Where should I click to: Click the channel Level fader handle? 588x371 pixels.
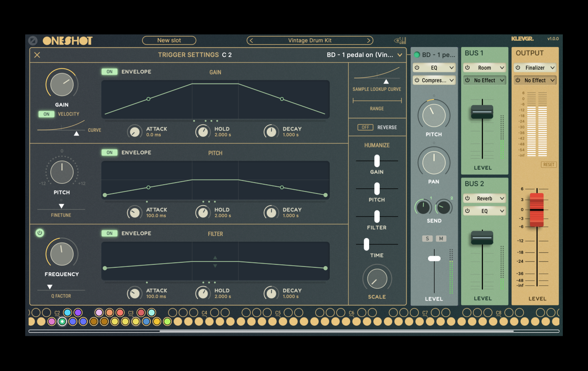[434, 259]
